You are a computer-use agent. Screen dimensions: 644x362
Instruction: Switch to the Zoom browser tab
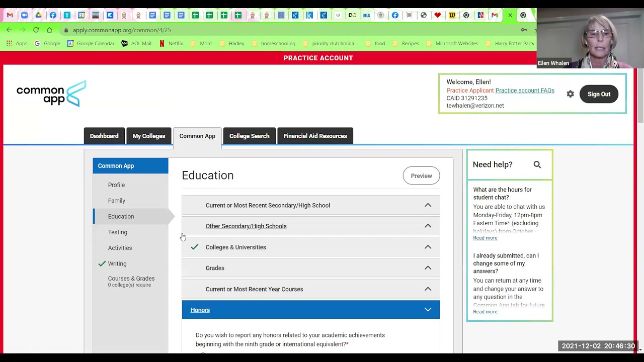24,15
